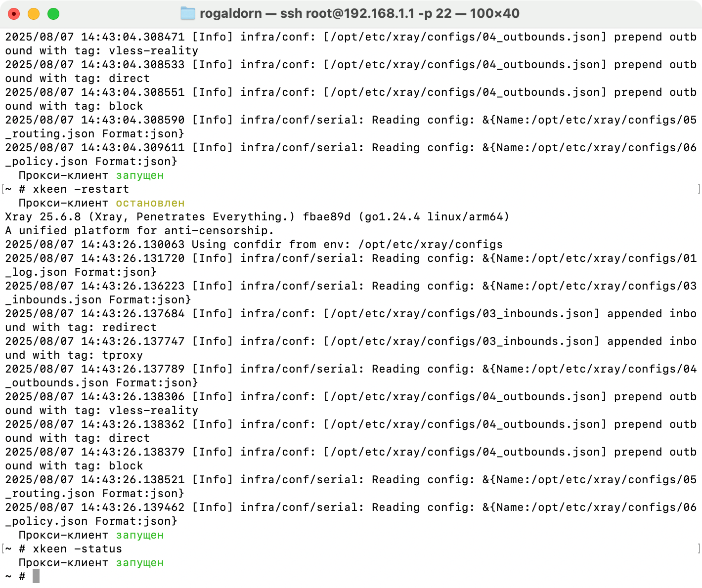The height and width of the screenshot is (588, 702).
Task: Zoom the window using the green button
Action: click(53, 14)
